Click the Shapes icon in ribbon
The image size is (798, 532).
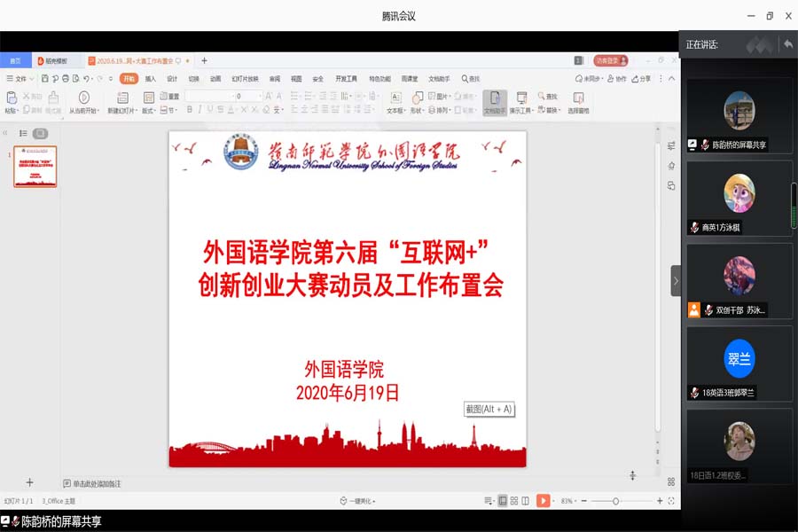418,98
